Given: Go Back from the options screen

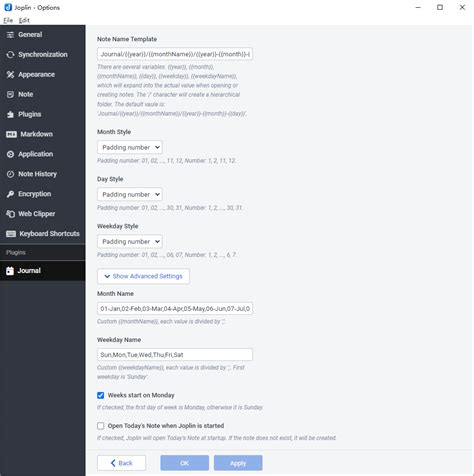Looking at the screenshot, I should [x=121, y=463].
